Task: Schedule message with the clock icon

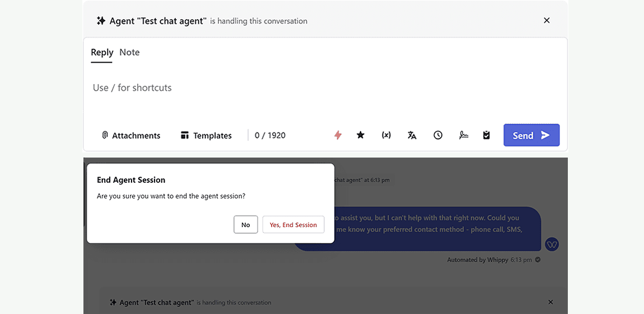Action: click(x=438, y=135)
